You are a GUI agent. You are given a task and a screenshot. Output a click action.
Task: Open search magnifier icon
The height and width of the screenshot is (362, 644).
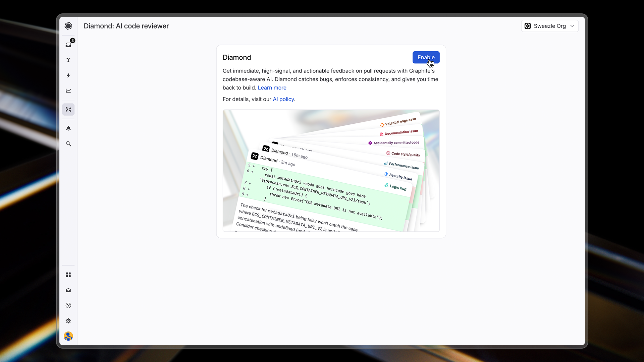68,144
